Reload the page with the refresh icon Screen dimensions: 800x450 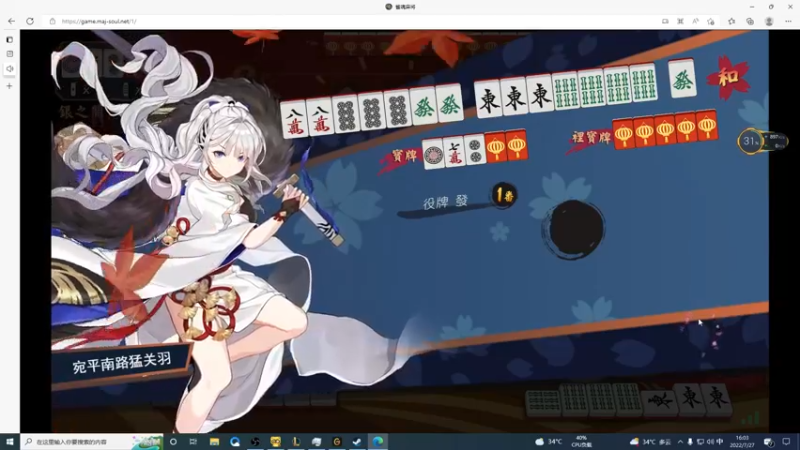(x=30, y=21)
